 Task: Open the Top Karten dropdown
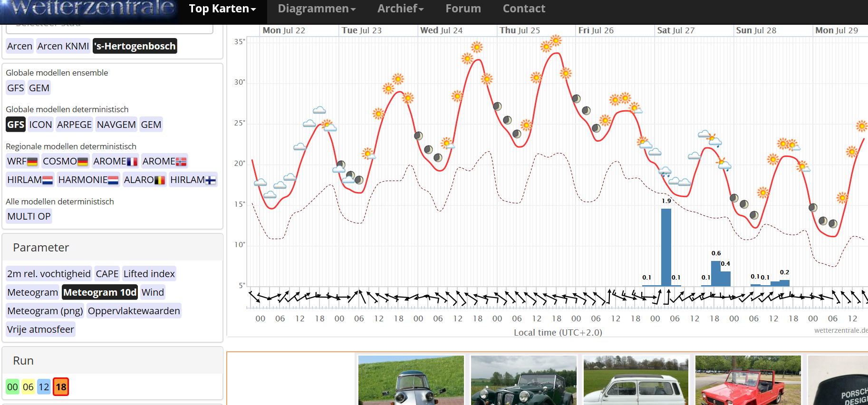(x=222, y=9)
